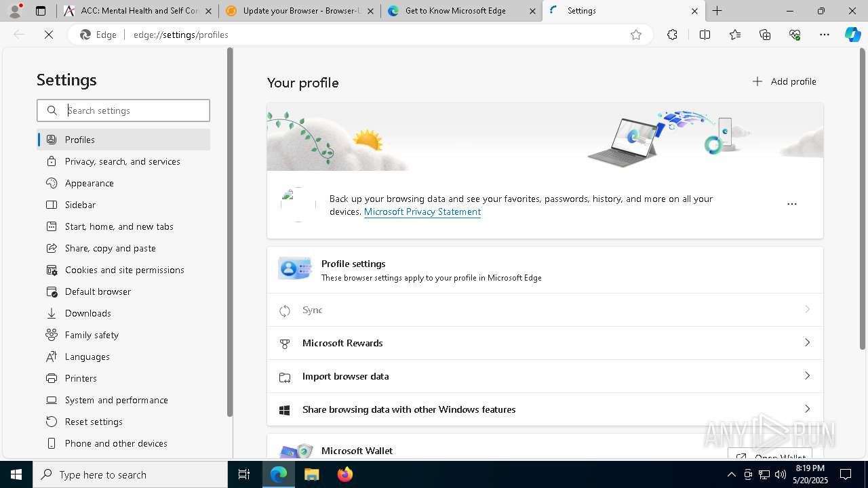The height and width of the screenshot is (488, 868).
Task: Show hidden tray icons chevron
Action: tap(731, 474)
